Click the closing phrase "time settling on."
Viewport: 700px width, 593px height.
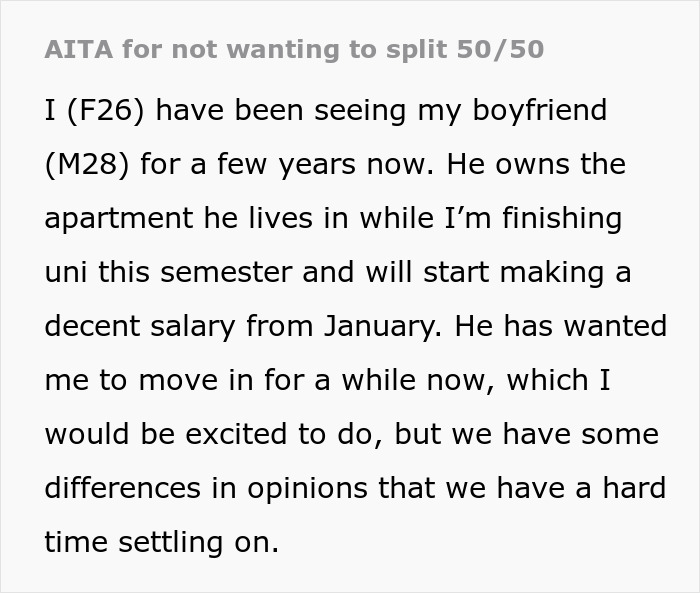pos(162,542)
